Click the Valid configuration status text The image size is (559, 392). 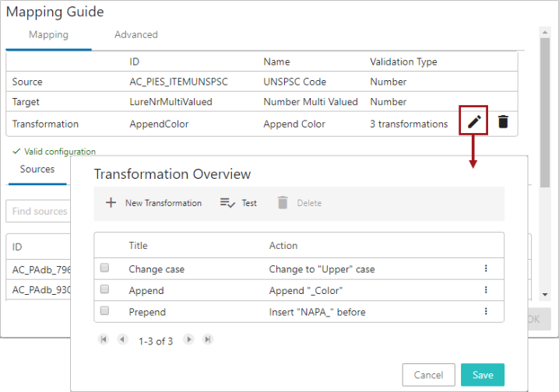59,152
